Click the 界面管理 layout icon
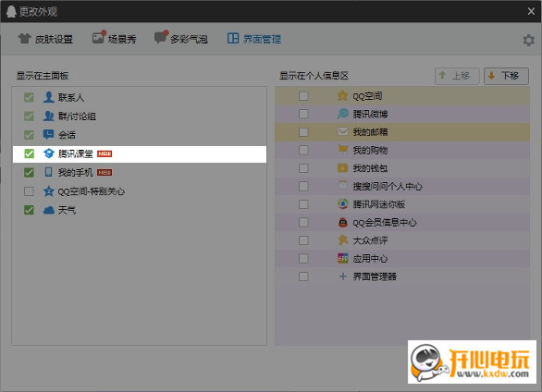 (x=233, y=38)
